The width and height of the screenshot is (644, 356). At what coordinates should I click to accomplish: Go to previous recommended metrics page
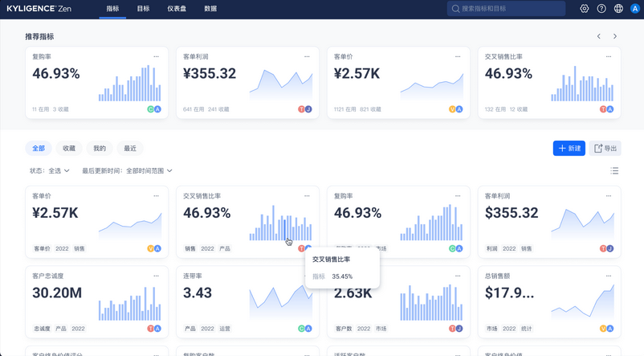[598, 36]
